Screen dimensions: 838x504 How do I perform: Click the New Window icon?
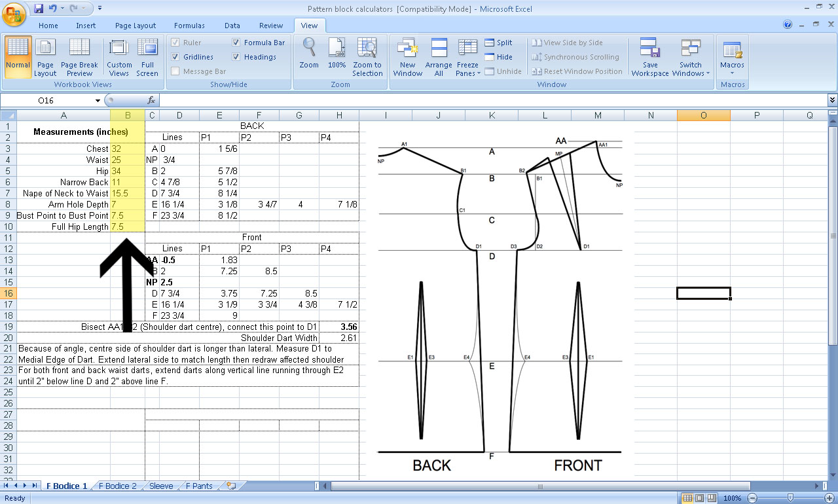[x=407, y=57]
